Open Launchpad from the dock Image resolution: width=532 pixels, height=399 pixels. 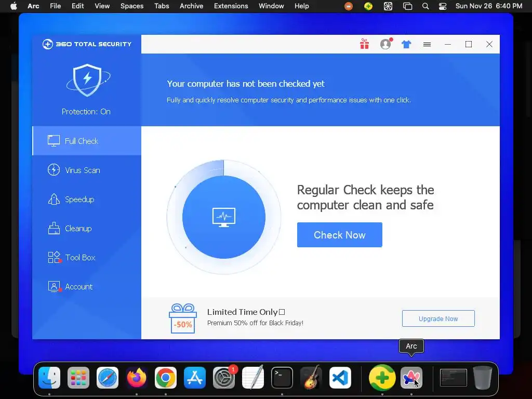78,378
